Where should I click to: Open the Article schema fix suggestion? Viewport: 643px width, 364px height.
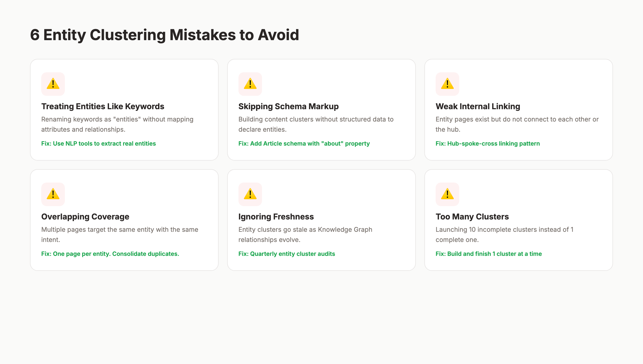pos(304,143)
